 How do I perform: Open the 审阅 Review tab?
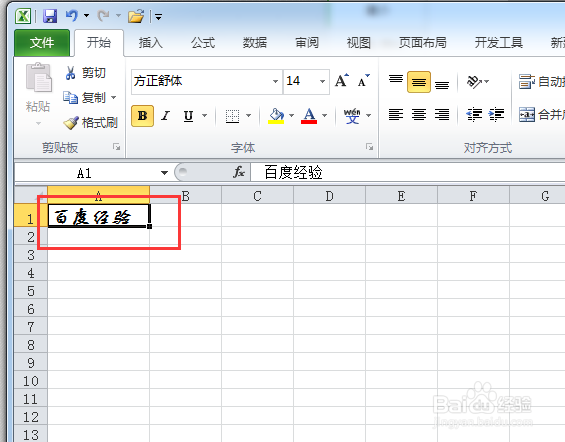[x=307, y=43]
